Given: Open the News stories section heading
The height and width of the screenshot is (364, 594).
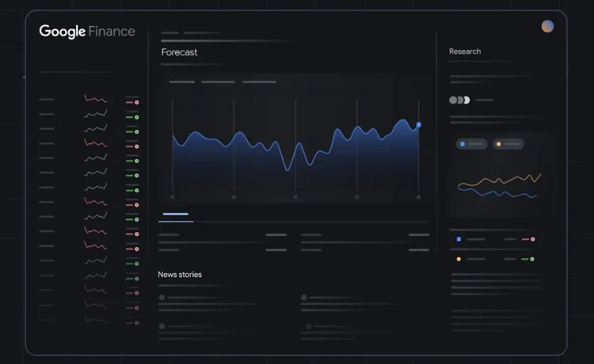Looking at the screenshot, I should tap(180, 275).
